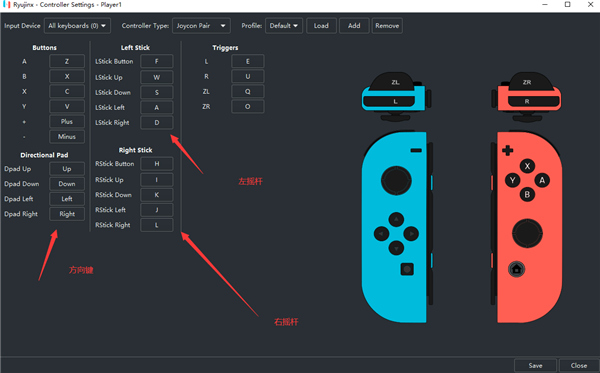The image size is (600, 373).
Task: Load the selected profile
Action: coord(321,26)
